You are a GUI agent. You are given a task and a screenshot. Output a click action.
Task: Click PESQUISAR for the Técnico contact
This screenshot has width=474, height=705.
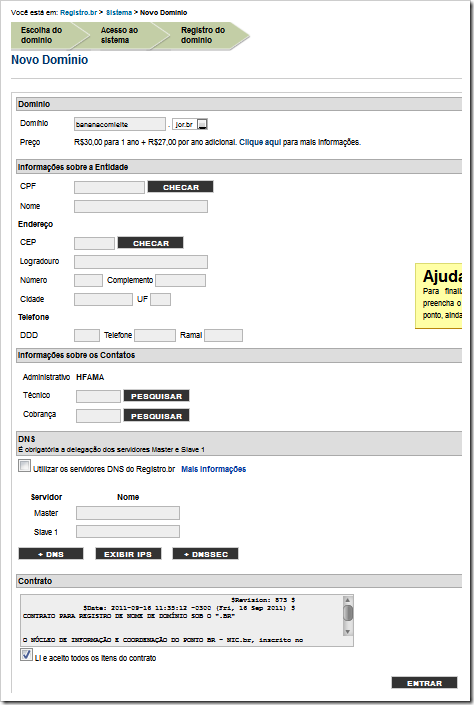pos(157,396)
